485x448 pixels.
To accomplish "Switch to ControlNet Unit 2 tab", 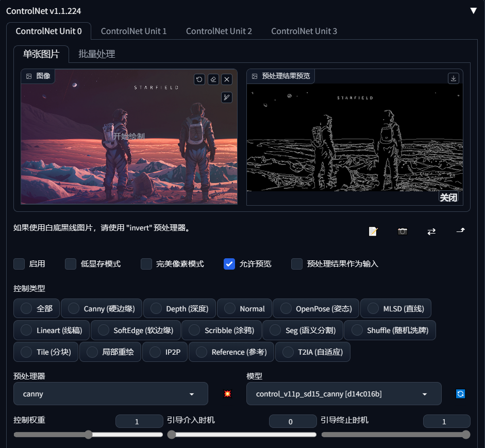I will (219, 31).
